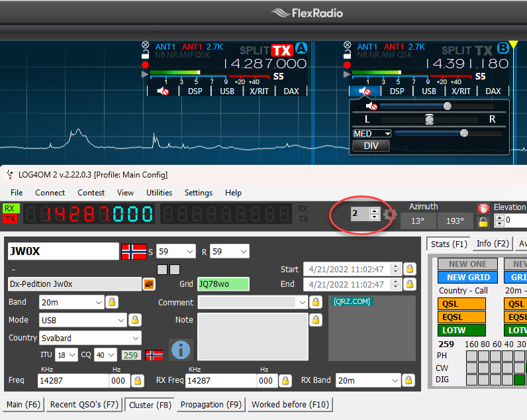Image resolution: width=527 pixels, height=420 pixels.
Task: Open the Contest menu
Action: tap(91, 193)
